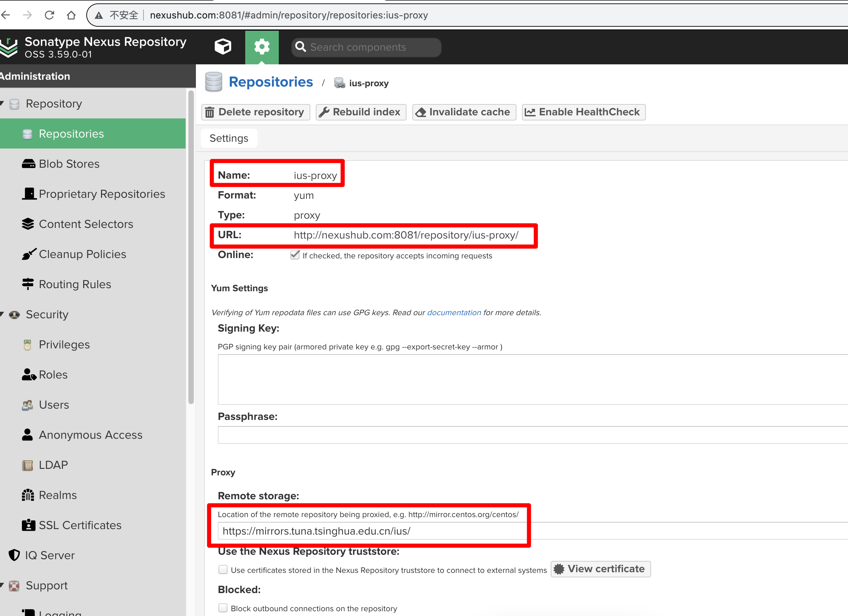Click Enable HealthCheck button
The height and width of the screenshot is (616, 848).
point(584,112)
